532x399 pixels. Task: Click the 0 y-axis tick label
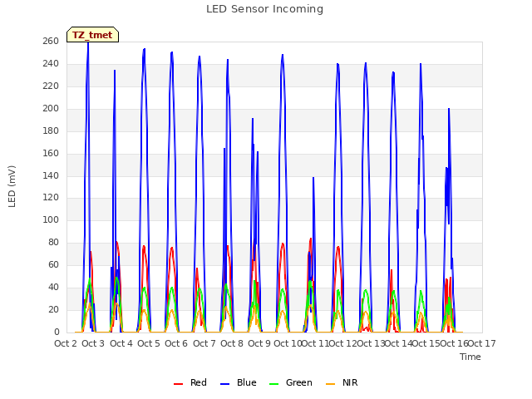tap(57, 332)
